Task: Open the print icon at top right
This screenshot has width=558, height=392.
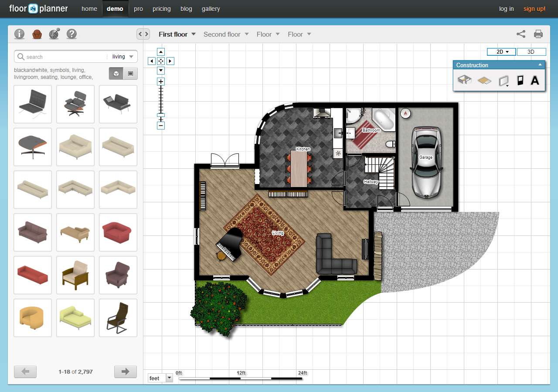Action: [538, 34]
